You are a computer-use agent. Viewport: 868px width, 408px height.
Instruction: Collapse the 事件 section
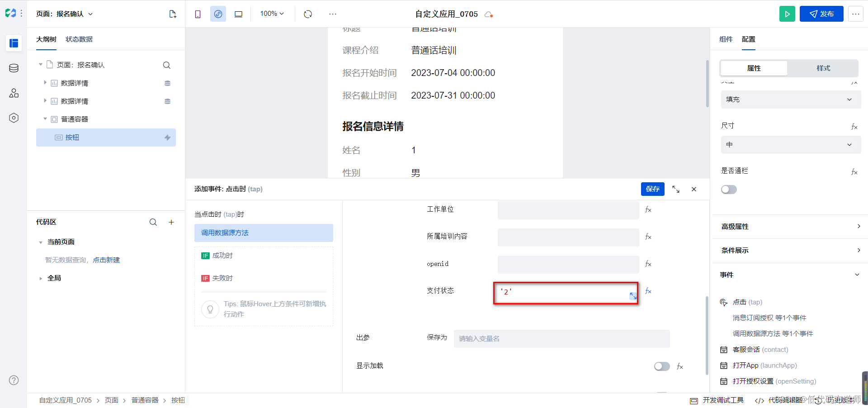coord(791,275)
